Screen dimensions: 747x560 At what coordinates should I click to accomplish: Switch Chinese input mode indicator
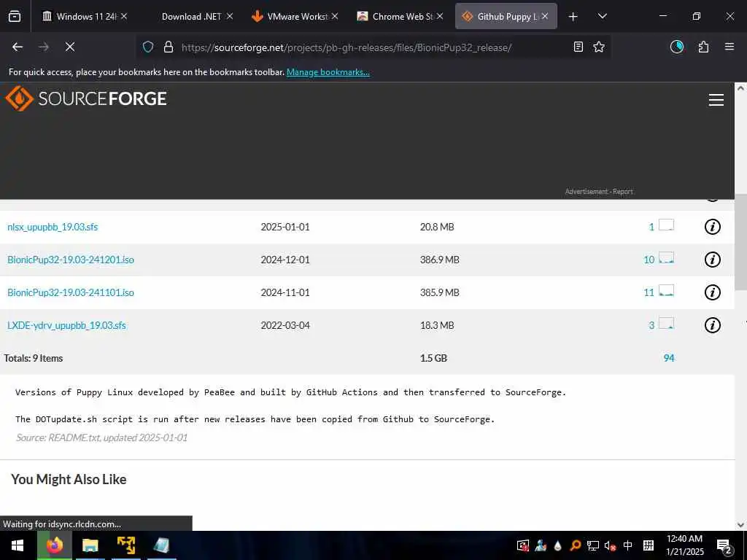(x=628, y=545)
